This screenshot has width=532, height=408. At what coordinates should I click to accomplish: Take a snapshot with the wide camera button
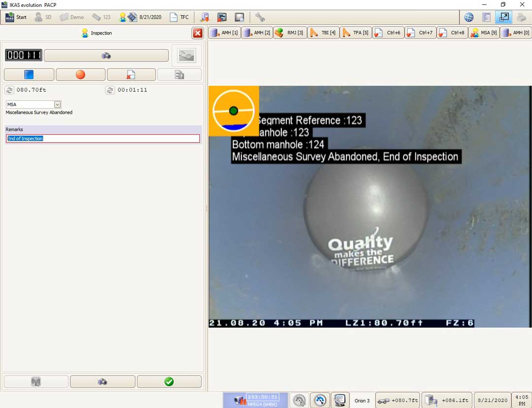click(106, 56)
